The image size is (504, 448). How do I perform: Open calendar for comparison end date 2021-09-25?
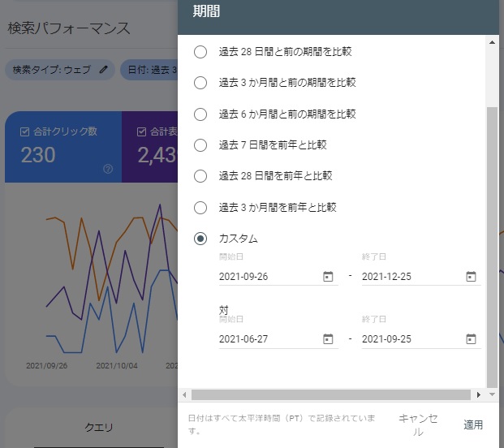[x=471, y=339]
